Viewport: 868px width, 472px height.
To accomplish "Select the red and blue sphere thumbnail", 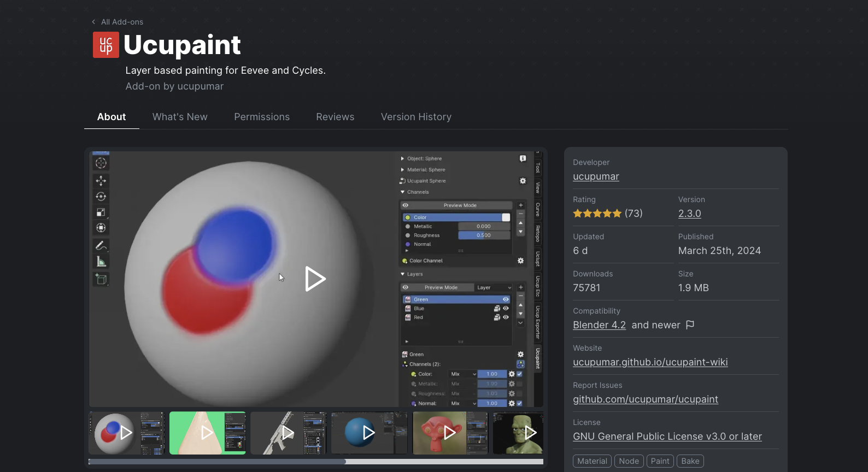I will pyautogui.click(x=127, y=433).
